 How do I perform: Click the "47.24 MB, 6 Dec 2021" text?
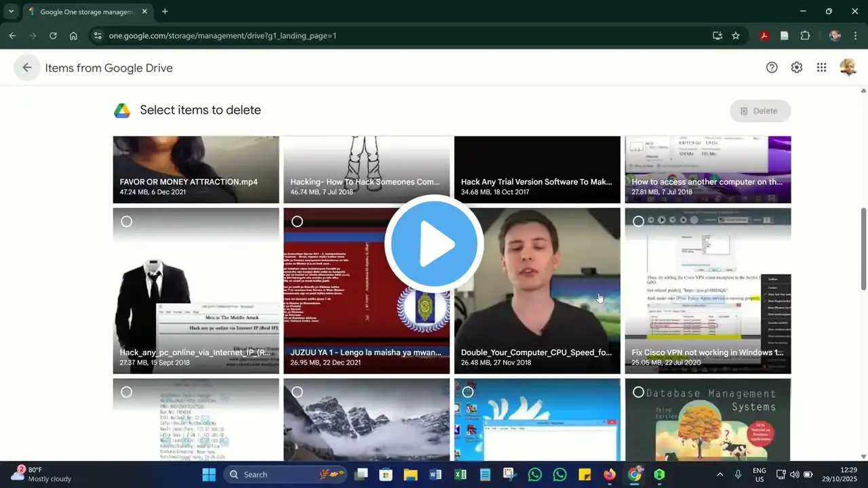(x=153, y=192)
